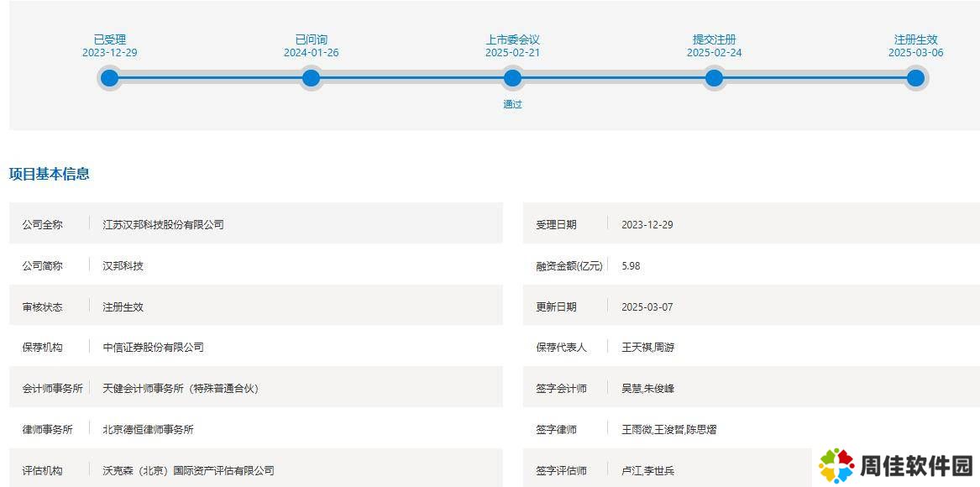Select the law firm 北京德恒律师事务所
The height and width of the screenshot is (487, 980).
click(148, 430)
